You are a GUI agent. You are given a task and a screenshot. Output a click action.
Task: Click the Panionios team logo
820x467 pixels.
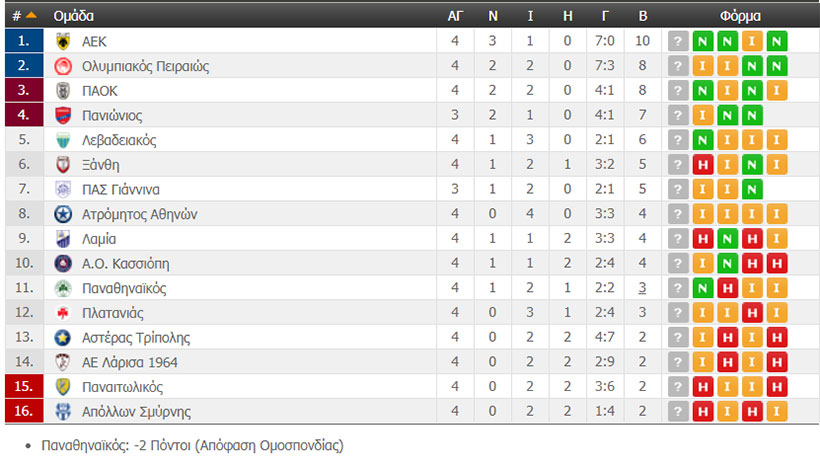pos(63,115)
